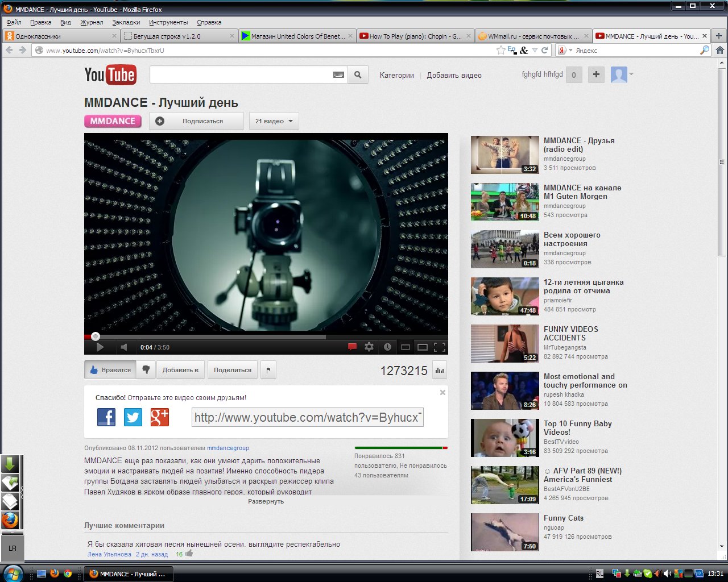Open the user avatar dropdown
728x582 pixels.
[x=622, y=74]
